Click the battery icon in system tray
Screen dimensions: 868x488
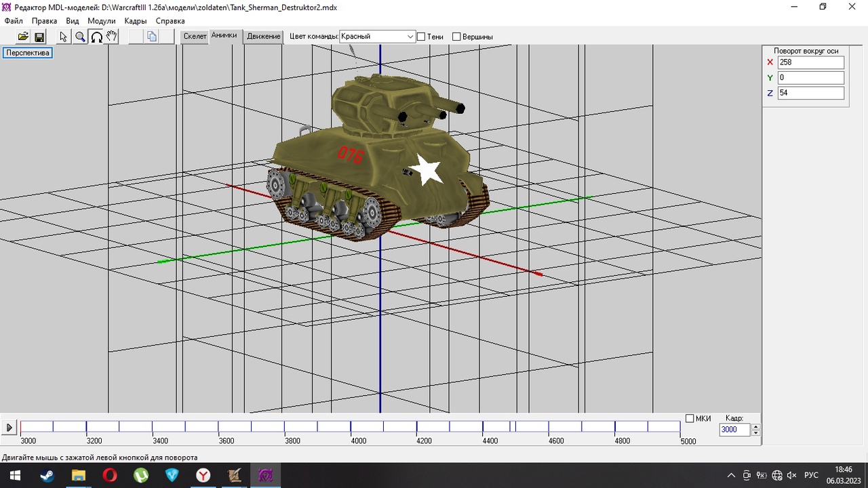click(762, 475)
